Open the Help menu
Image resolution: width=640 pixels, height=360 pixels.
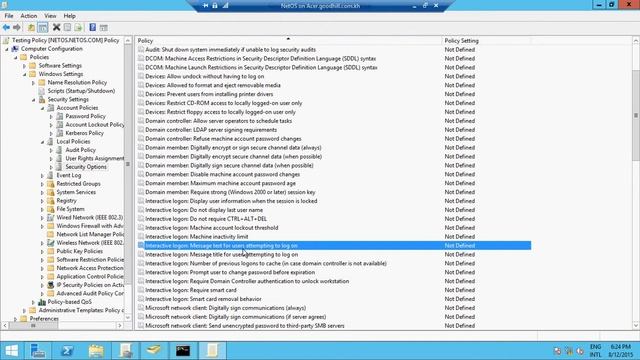[69, 16]
